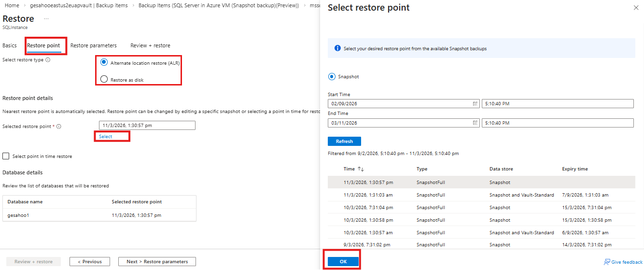Go to Restore parameters tab

[94, 45]
